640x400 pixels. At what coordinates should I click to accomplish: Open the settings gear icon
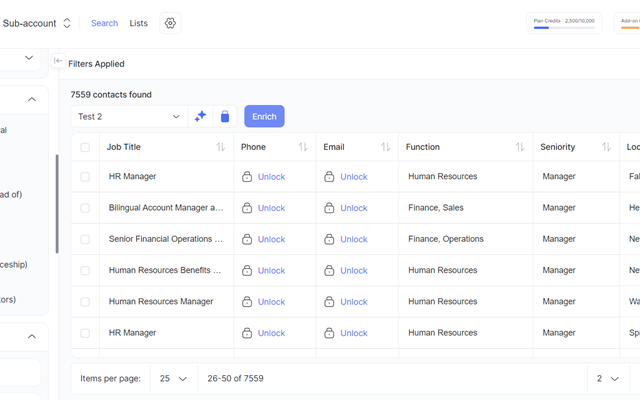[170, 23]
